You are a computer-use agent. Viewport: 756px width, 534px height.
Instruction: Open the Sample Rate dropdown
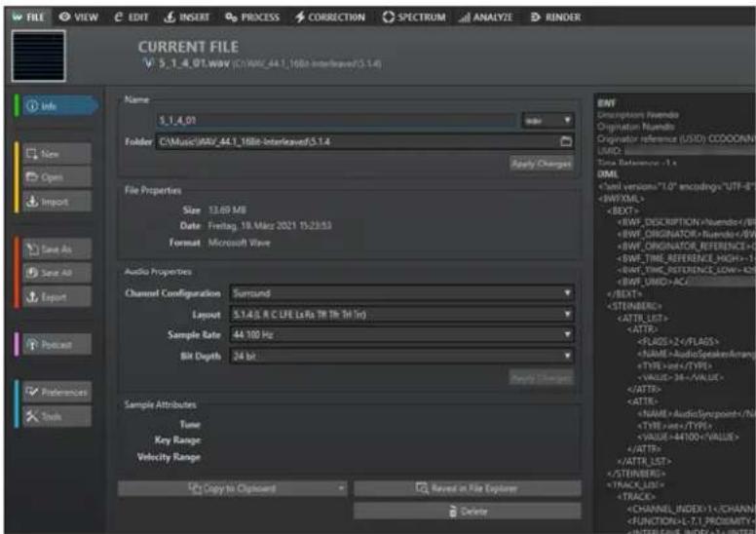pos(401,335)
